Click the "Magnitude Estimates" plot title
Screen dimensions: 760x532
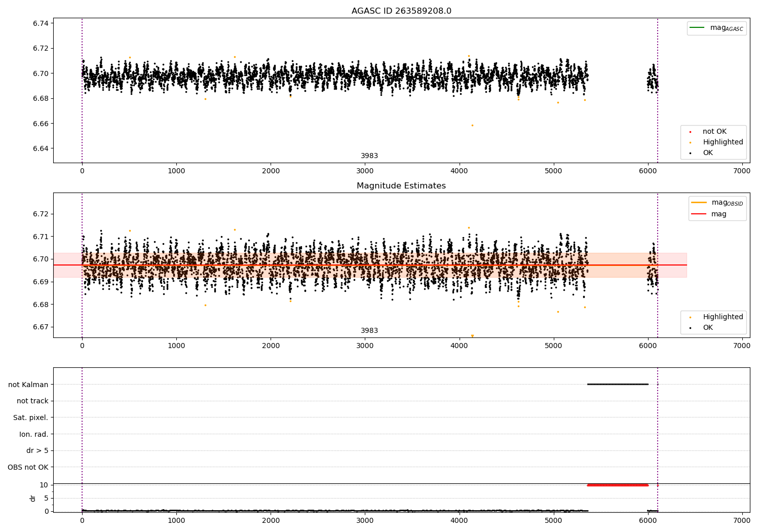pyautogui.click(x=401, y=186)
